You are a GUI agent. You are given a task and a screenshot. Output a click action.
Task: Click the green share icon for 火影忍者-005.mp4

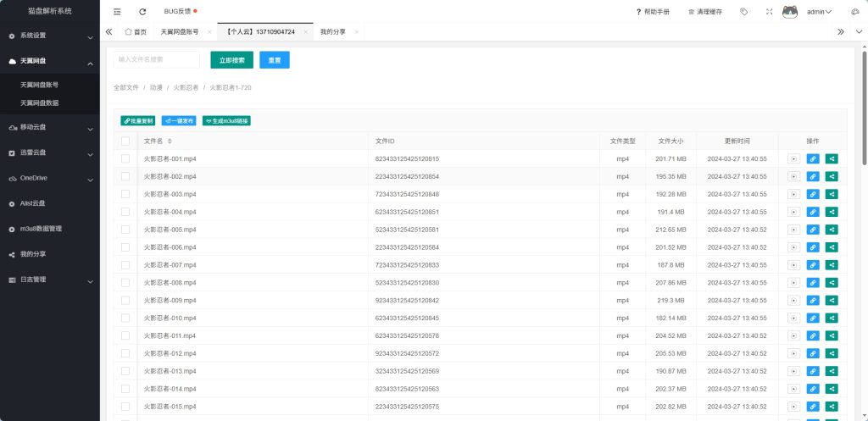[x=832, y=230]
